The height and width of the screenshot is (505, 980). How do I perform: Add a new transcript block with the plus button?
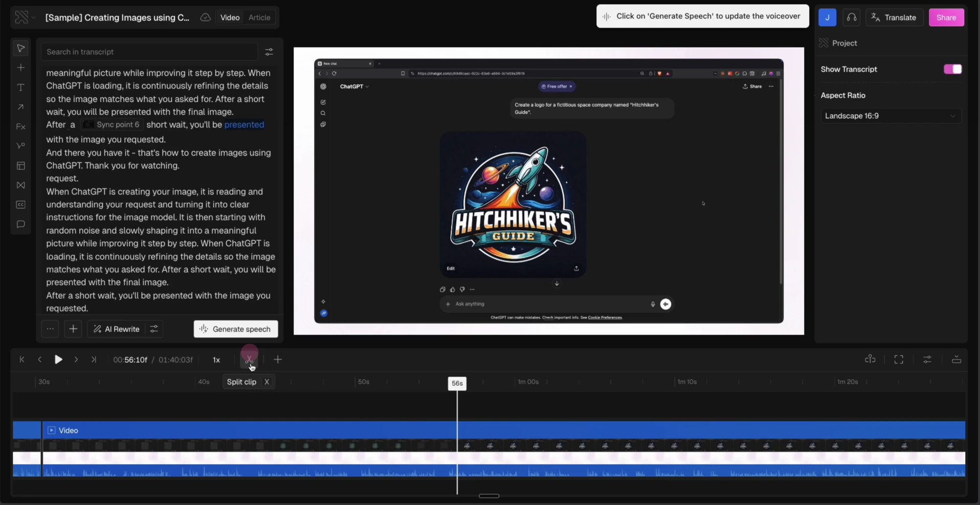tap(73, 329)
